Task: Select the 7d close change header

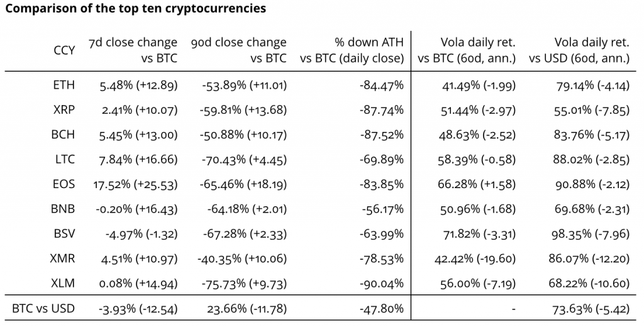Action: 134,50
